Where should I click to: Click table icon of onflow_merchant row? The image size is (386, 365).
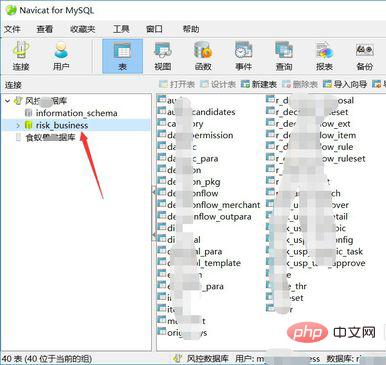[162, 204]
